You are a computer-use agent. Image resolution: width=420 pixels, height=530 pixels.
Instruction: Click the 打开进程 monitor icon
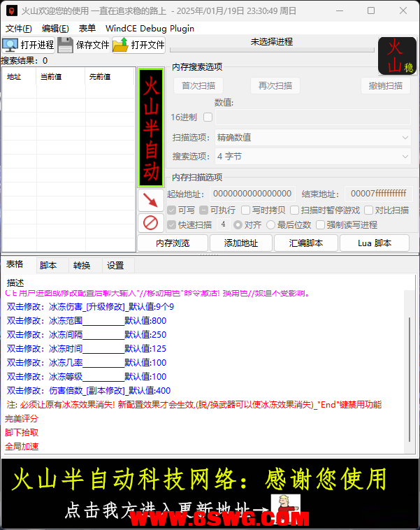pyautogui.click(x=10, y=45)
